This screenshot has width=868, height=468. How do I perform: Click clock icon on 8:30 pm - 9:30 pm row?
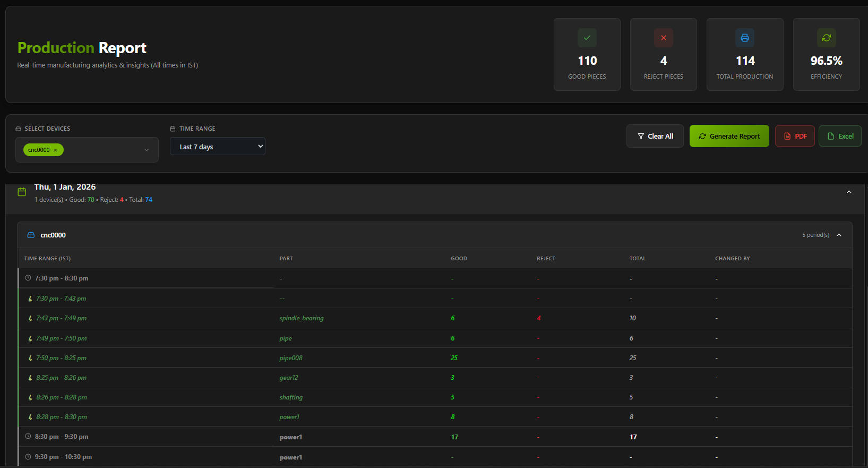tap(28, 436)
